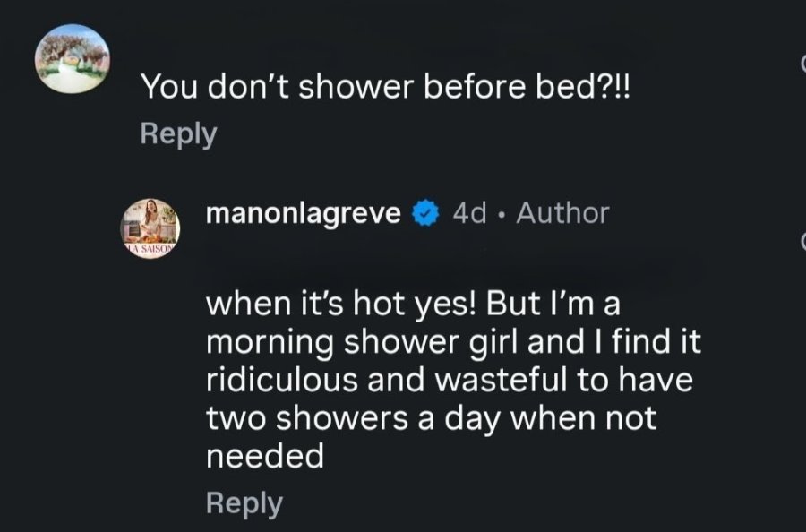Open the first commenter's round profile picture
Image resolution: width=806 pixels, height=532 pixels.
(72, 58)
